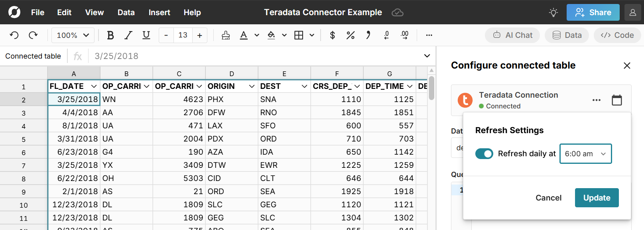Decrease font size with minus button

click(166, 35)
